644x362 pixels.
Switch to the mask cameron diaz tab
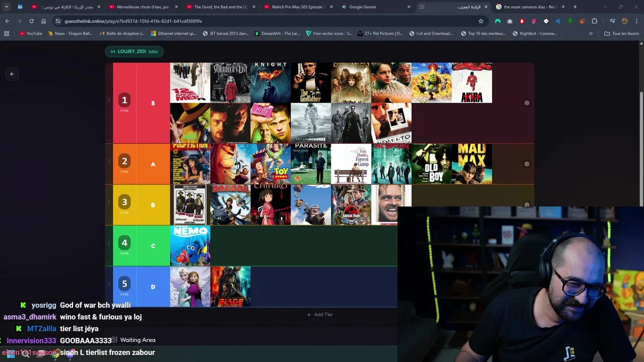[530, 7]
